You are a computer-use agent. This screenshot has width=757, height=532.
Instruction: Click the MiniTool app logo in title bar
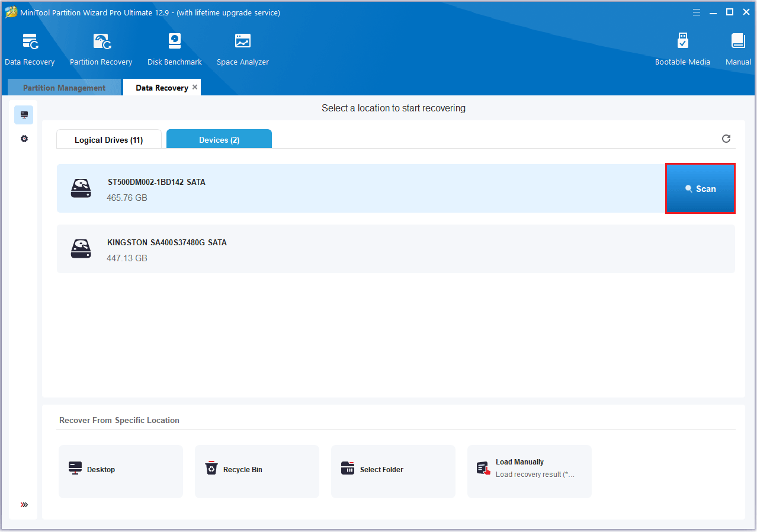pyautogui.click(x=11, y=12)
